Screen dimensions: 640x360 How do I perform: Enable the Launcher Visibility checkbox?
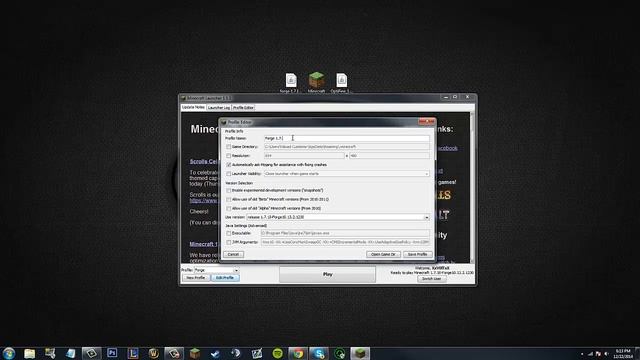pyautogui.click(x=229, y=173)
